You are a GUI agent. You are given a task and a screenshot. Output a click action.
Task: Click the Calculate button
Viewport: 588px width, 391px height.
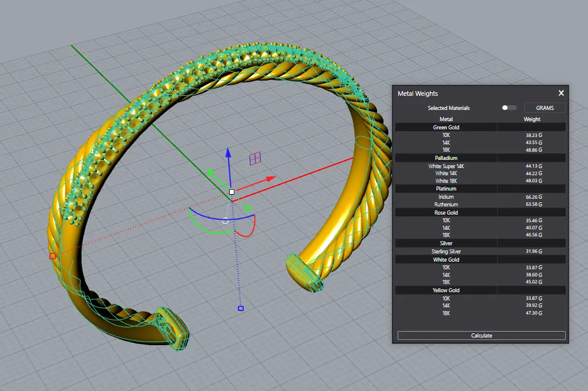[482, 336]
